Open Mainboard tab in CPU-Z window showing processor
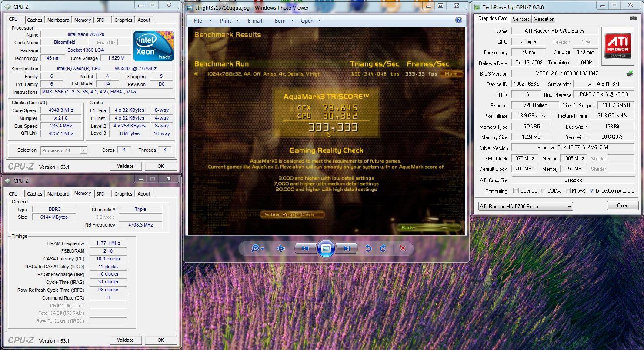This screenshot has height=350, width=644. click(x=58, y=20)
